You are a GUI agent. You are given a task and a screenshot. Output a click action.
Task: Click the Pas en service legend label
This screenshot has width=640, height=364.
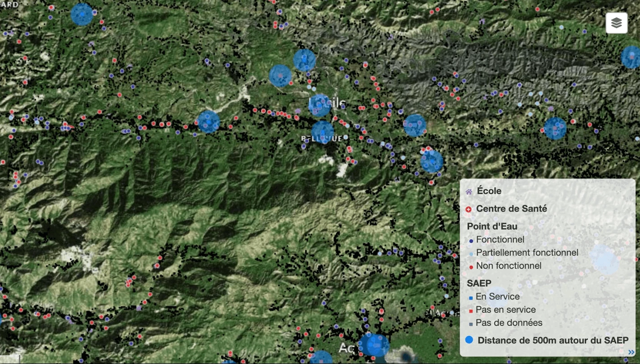pyautogui.click(x=505, y=309)
